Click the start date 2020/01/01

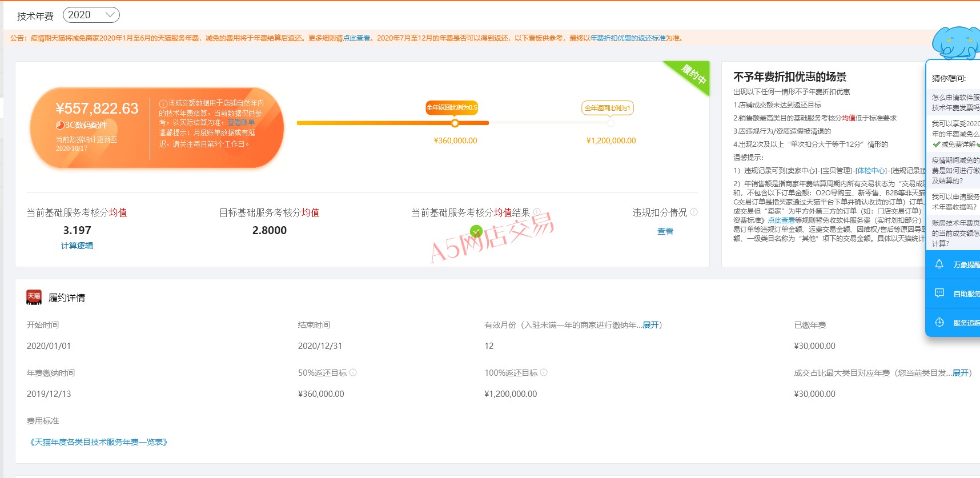click(x=49, y=346)
